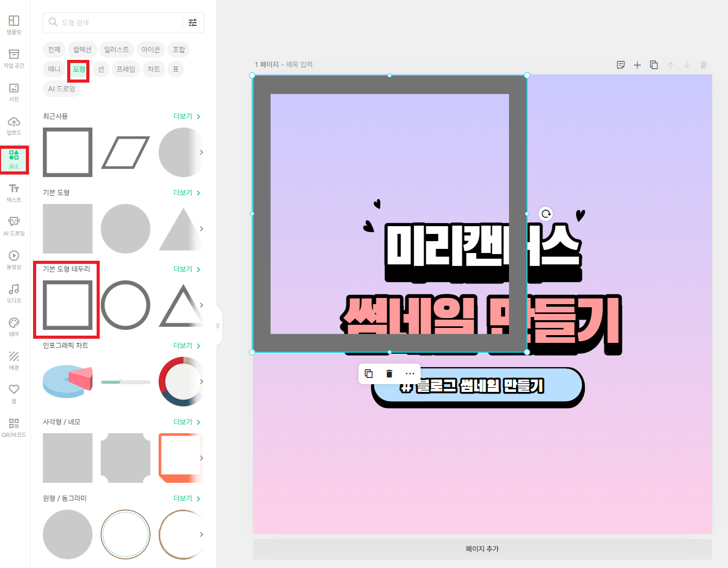Insert the gray filled circle from 기본 도형
This screenshot has height=568, width=728.
click(126, 229)
